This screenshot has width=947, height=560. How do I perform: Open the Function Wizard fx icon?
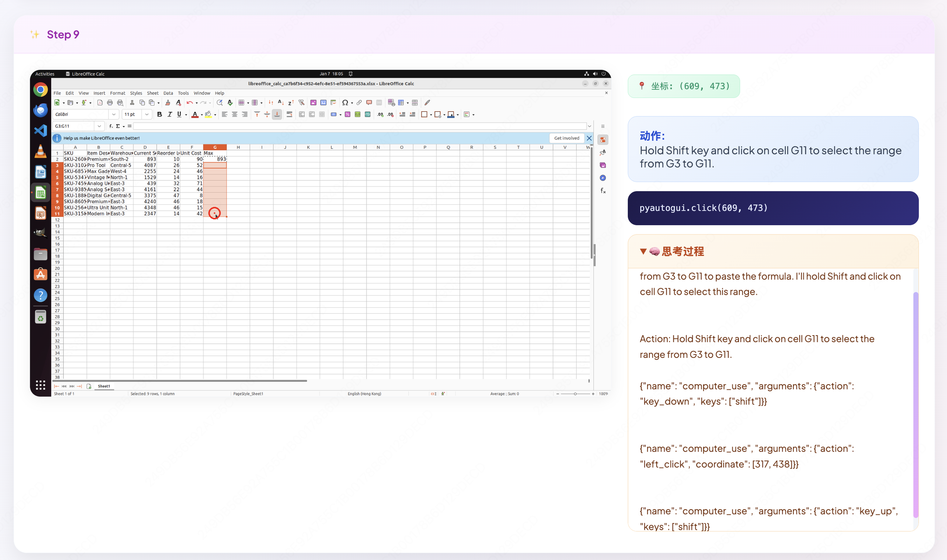tap(111, 126)
